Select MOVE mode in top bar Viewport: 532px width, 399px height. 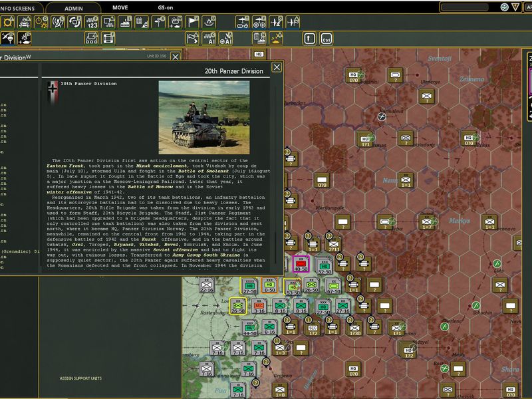coord(120,7)
